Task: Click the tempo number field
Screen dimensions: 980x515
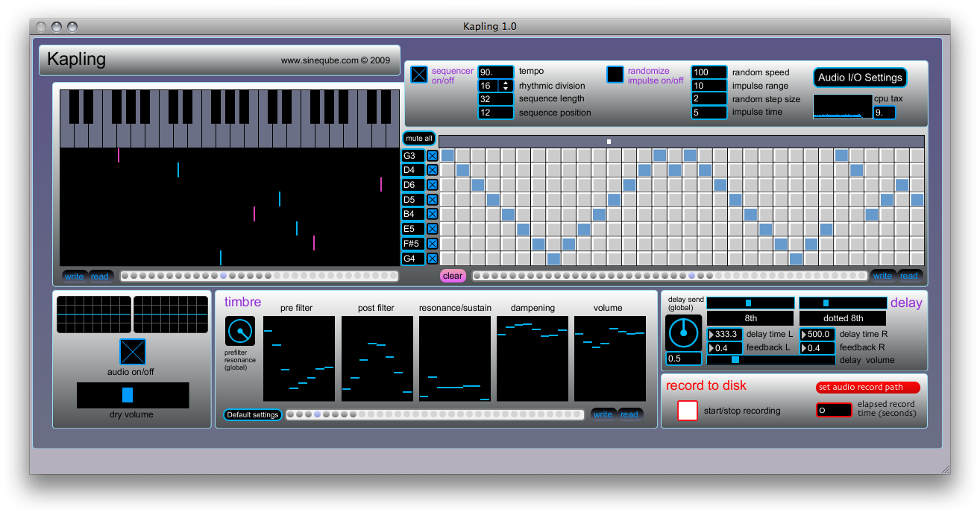Action: click(x=495, y=72)
